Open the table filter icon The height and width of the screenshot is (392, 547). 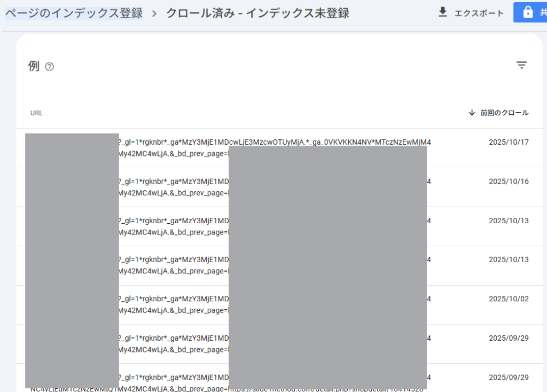[521, 65]
